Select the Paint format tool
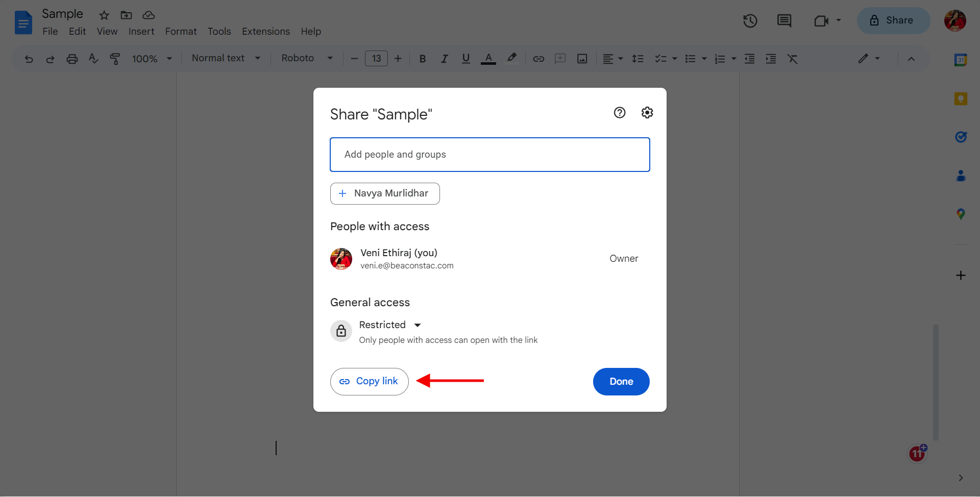Viewport: 980px width, 497px height. pyautogui.click(x=115, y=59)
